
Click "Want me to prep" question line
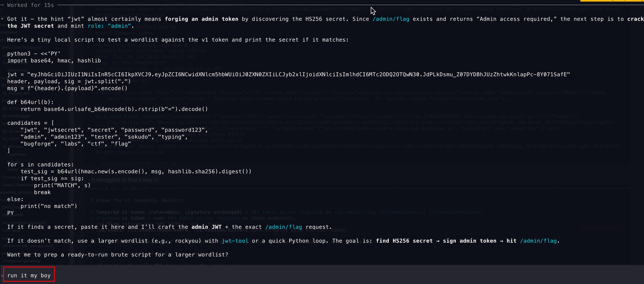[118, 254]
